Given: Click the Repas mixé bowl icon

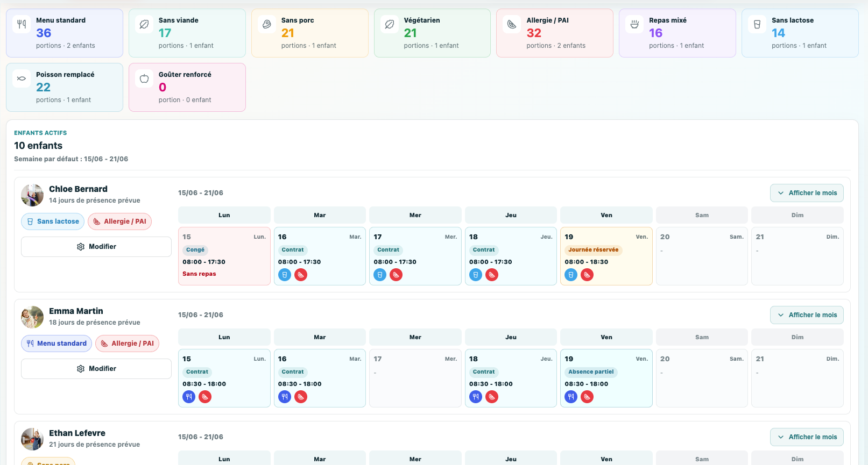Looking at the screenshot, I should [x=634, y=24].
